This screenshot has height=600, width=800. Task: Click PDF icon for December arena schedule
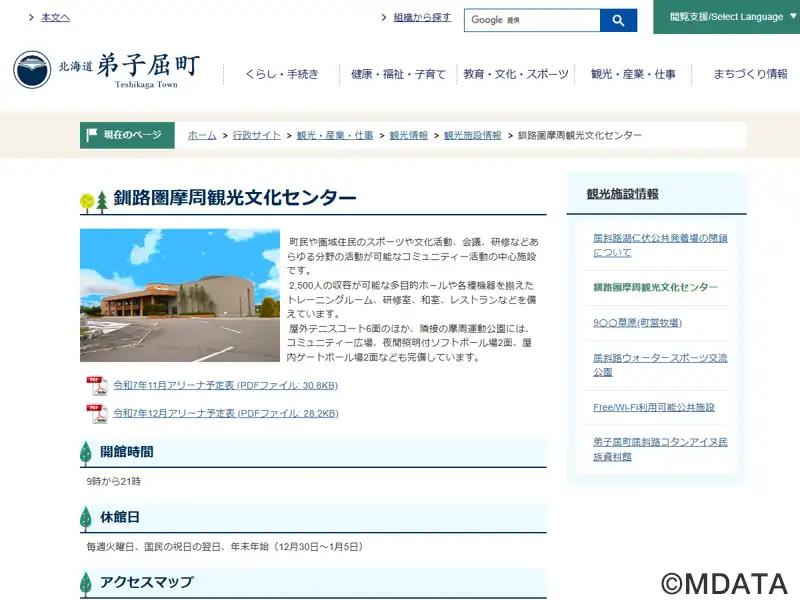coord(96,413)
